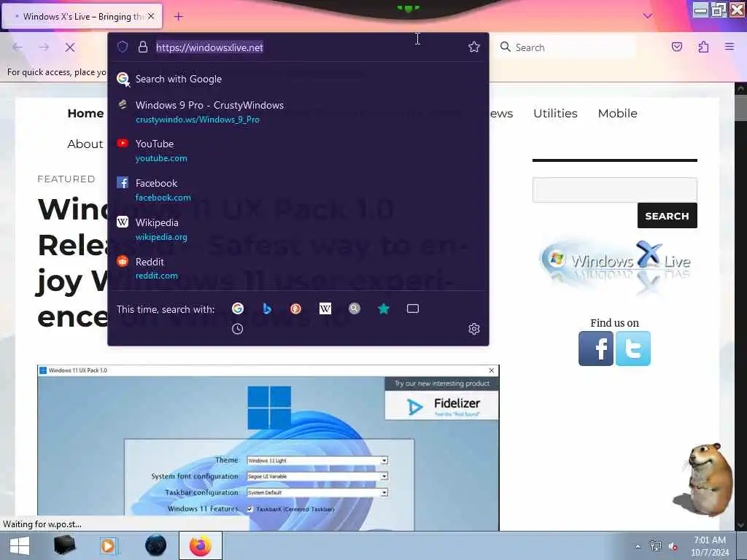Search this time with Google icon
Image resolution: width=747 pixels, height=560 pixels.
tap(238, 308)
